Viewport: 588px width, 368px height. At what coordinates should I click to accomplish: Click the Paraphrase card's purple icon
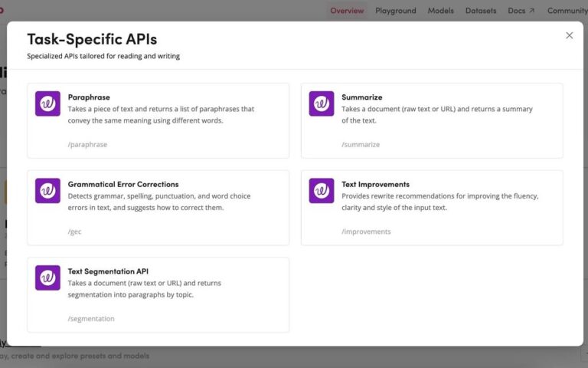[47, 103]
